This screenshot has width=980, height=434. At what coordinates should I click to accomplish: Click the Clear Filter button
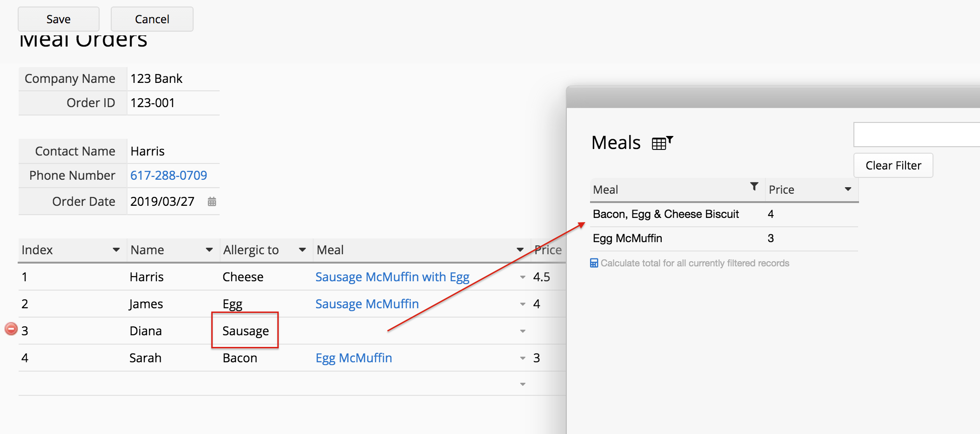893,165
